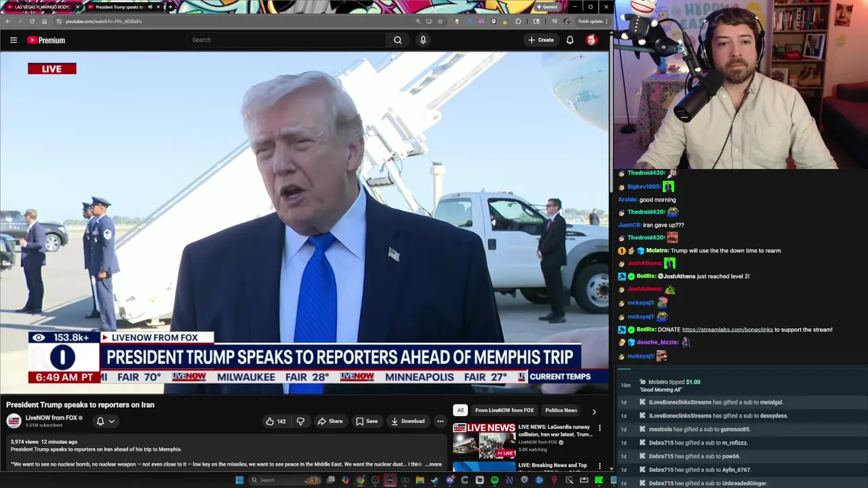Open Chrome from the taskbar
This screenshot has height=488, width=868.
(x=360, y=480)
